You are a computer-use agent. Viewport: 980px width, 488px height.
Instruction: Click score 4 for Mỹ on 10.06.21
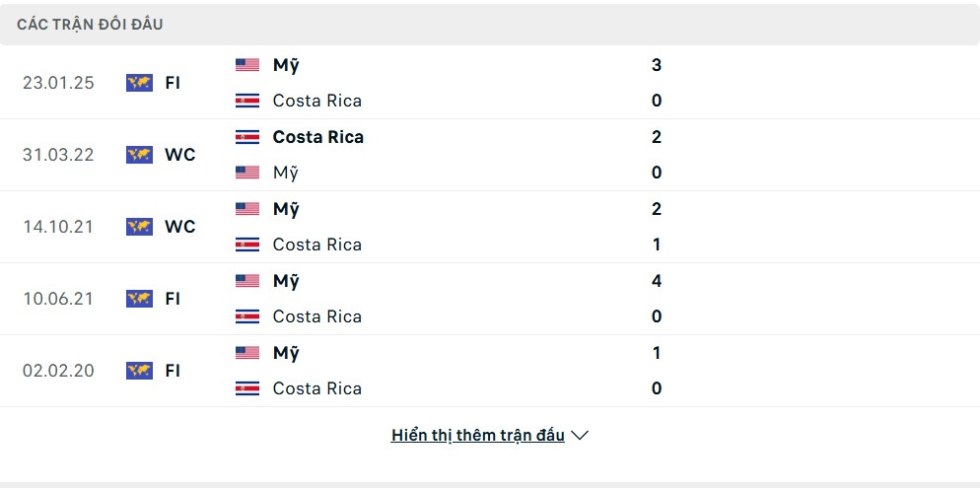(657, 281)
